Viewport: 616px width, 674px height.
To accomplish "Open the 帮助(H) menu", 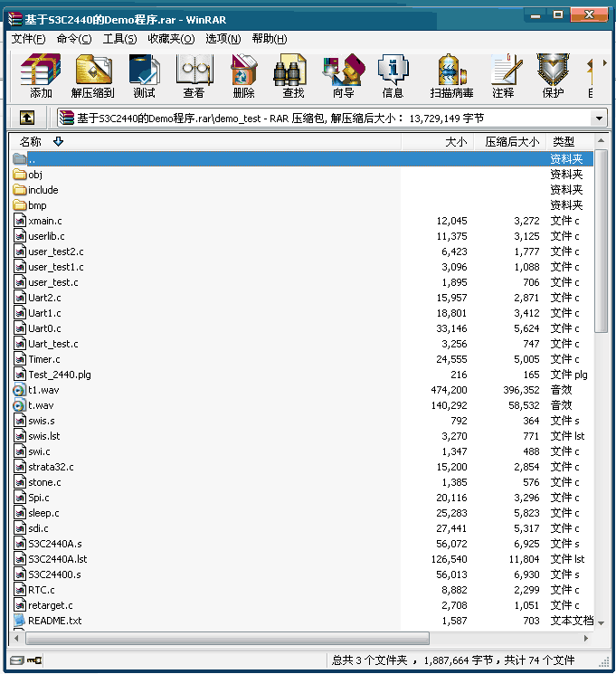I will click(x=270, y=39).
